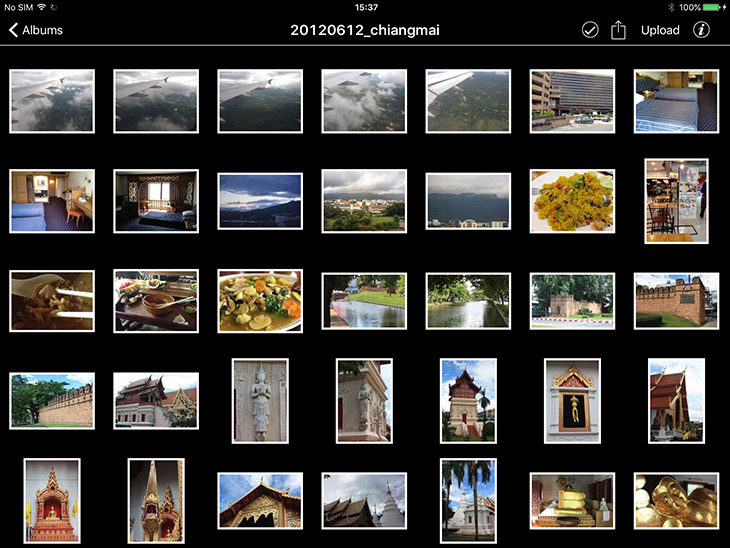Open table spread with soup bowl photo
The width and height of the screenshot is (730, 548).
click(x=156, y=301)
